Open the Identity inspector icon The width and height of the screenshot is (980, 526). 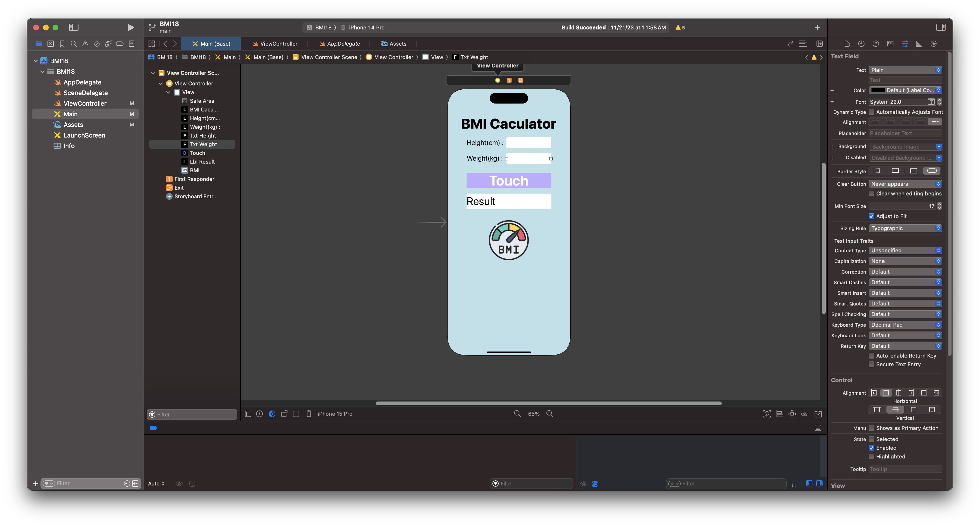(890, 44)
